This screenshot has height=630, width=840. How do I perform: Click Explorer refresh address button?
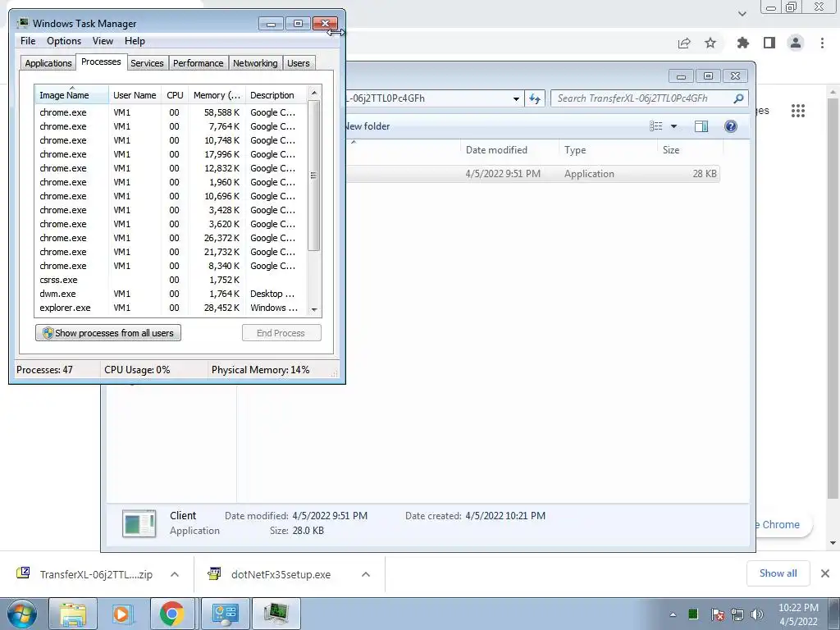tap(535, 98)
